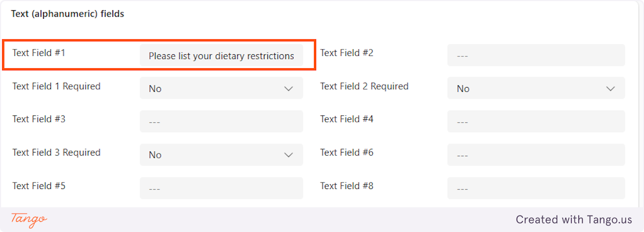Focus the Text Field #5 input box

click(x=221, y=188)
